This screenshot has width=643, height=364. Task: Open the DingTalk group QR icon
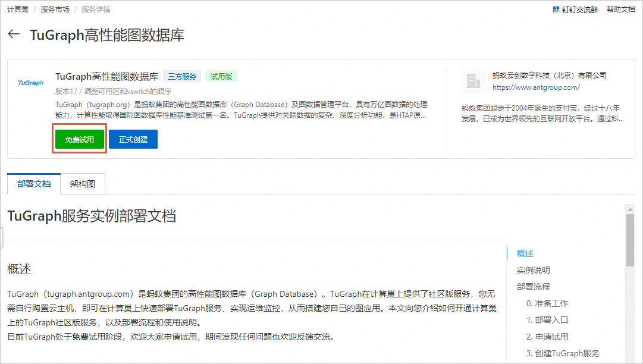click(x=556, y=9)
